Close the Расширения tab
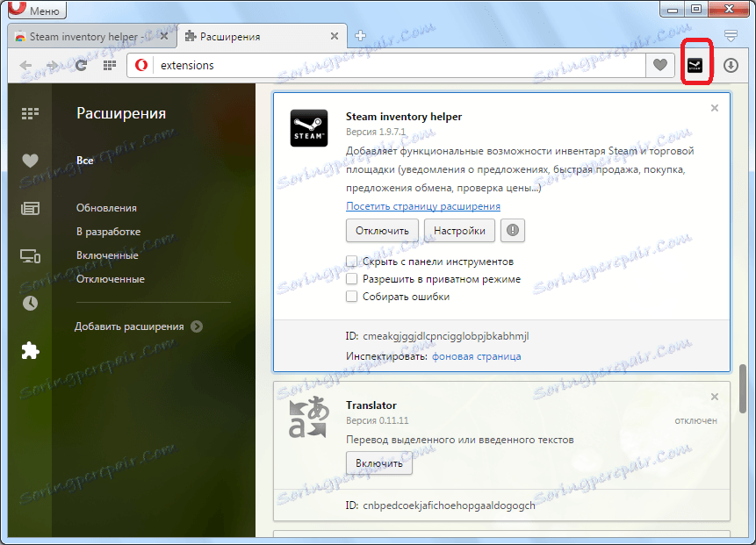Viewport: 756px width, 545px height. [x=335, y=36]
